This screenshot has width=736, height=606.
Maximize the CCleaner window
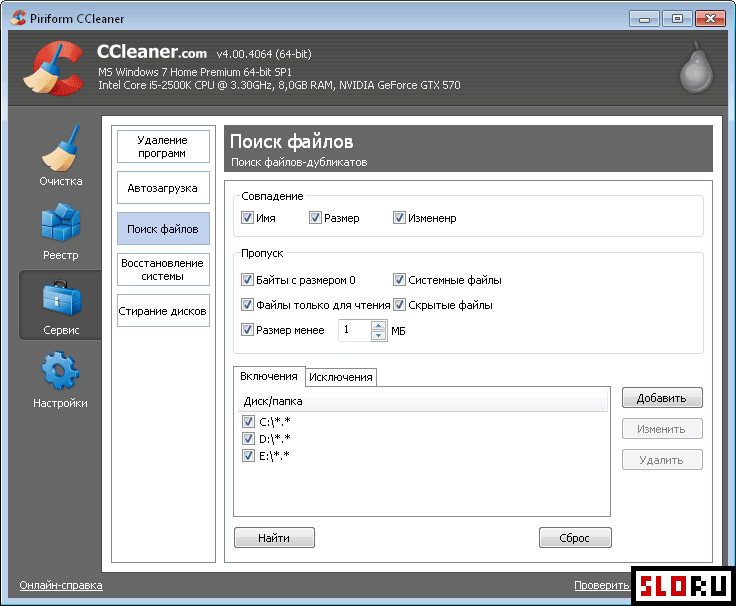(677, 19)
